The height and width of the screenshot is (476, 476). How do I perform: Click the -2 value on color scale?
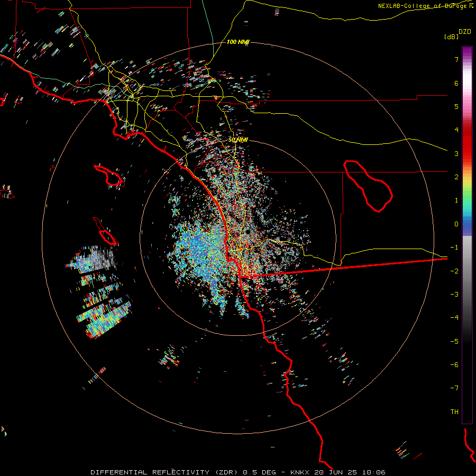click(x=454, y=271)
